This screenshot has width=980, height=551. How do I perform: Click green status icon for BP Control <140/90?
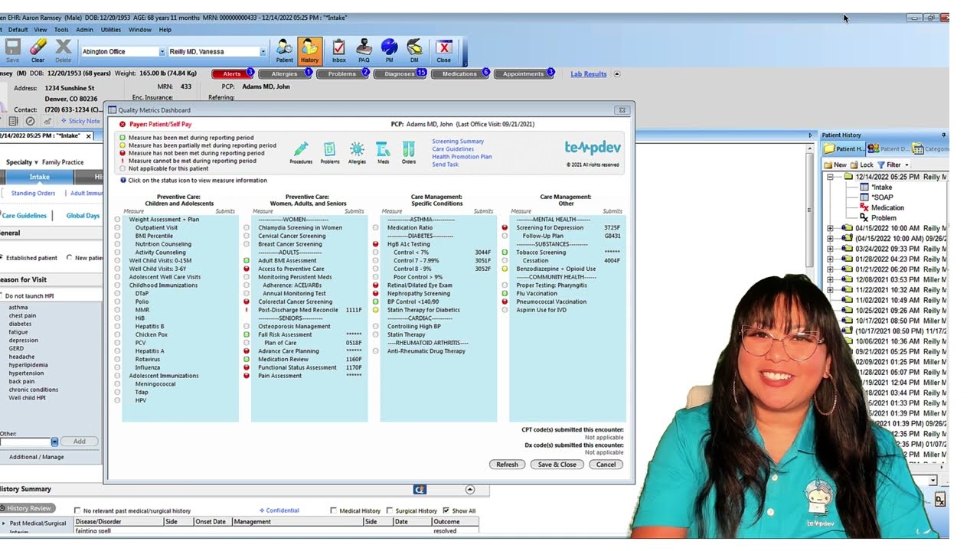(x=376, y=302)
